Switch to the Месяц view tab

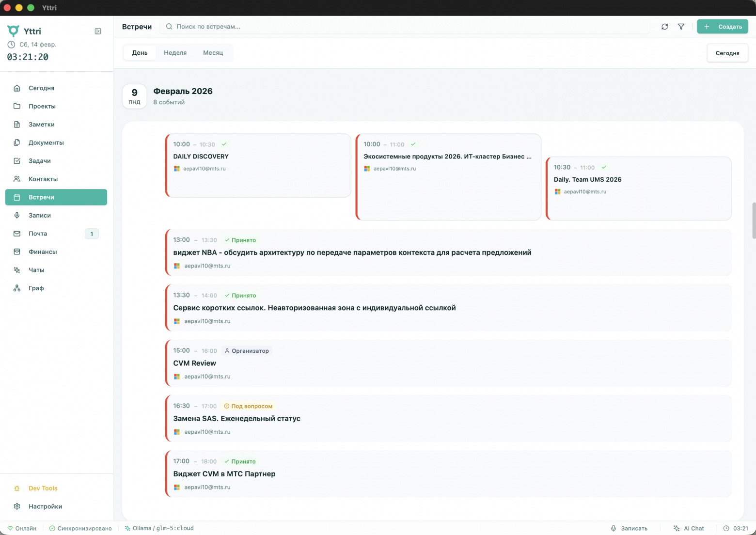(213, 53)
